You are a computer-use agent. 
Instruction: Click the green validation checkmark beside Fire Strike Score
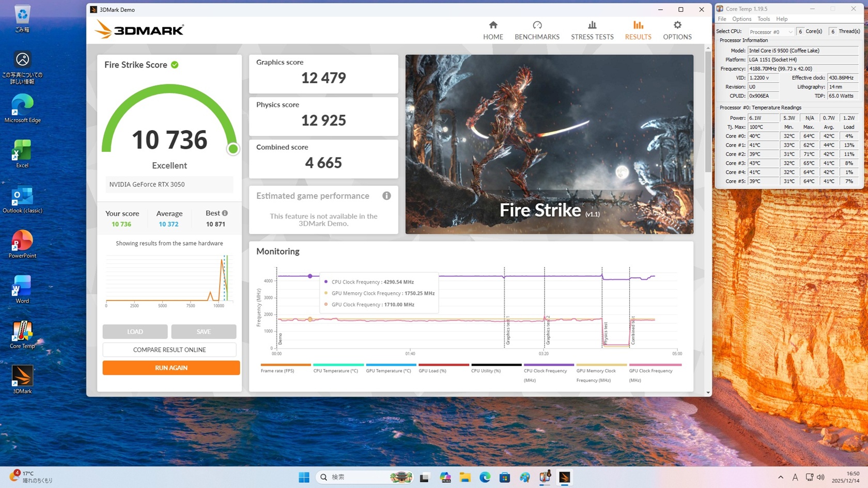175,65
